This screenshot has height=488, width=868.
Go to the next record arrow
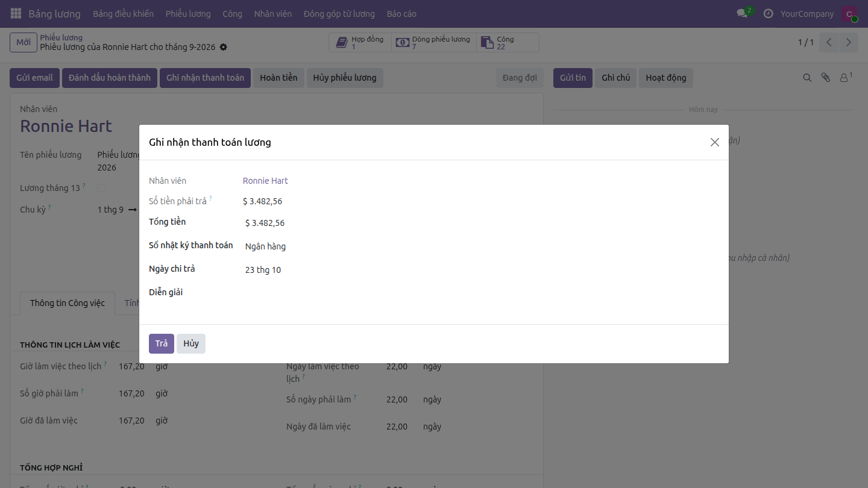(849, 42)
